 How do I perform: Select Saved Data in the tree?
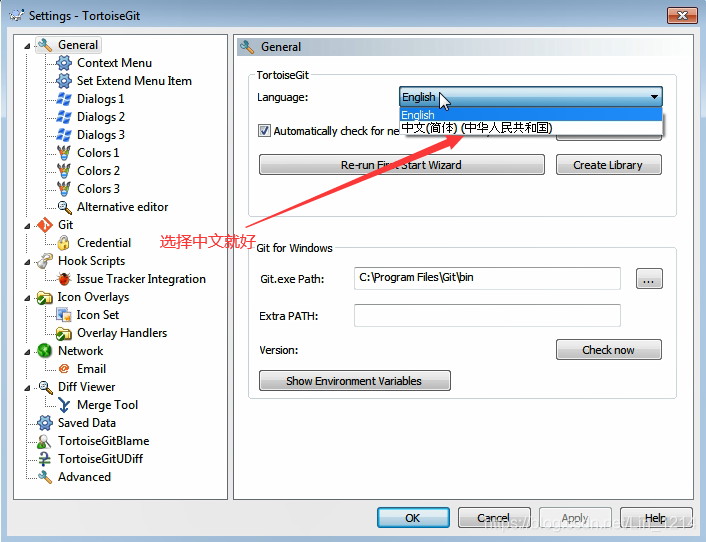click(x=87, y=423)
